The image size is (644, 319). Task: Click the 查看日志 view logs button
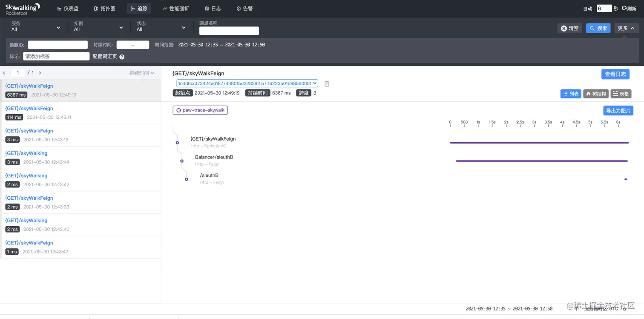615,74
